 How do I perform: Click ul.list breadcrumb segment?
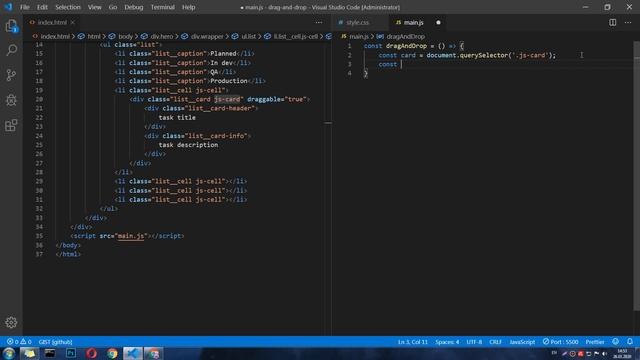[x=248, y=36]
